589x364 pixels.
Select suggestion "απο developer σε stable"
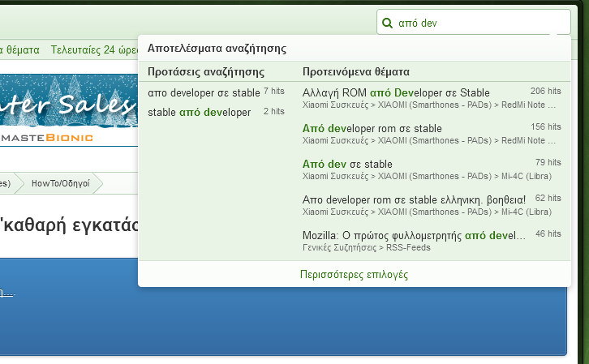[204, 92]
